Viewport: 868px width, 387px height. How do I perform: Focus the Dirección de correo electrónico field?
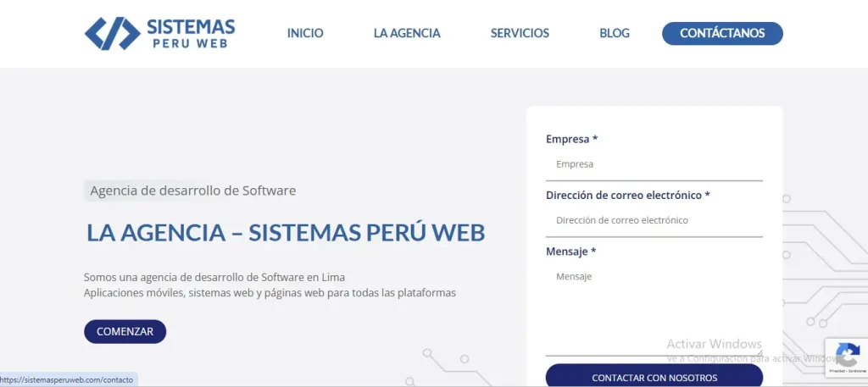[654, 220]
